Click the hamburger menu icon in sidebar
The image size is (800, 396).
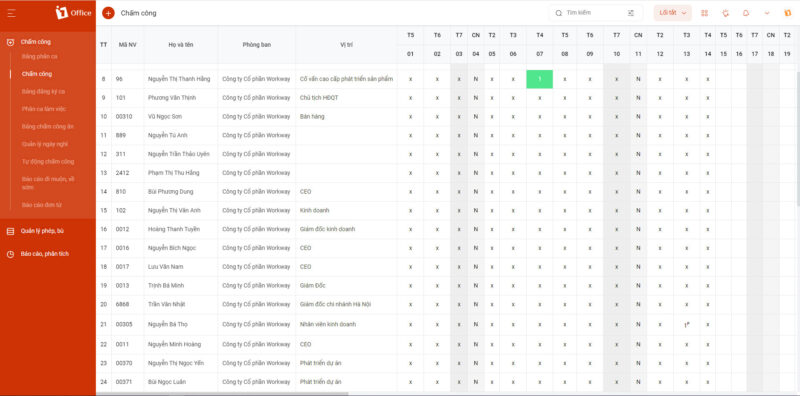point(11,13)
